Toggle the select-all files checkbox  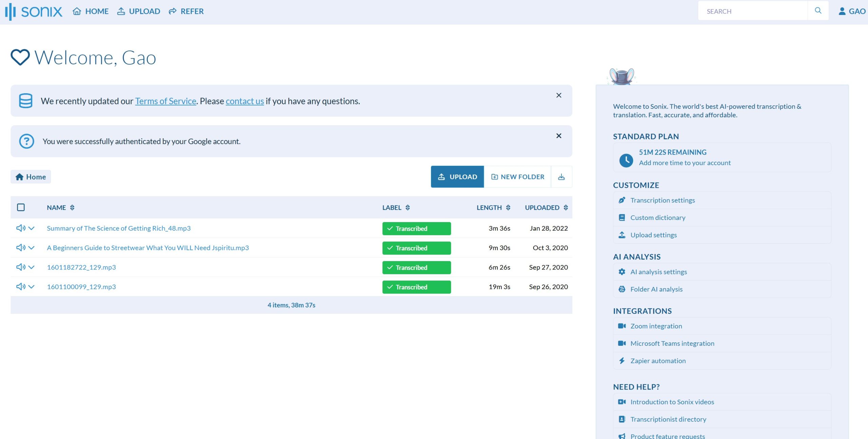pos(21,207)
